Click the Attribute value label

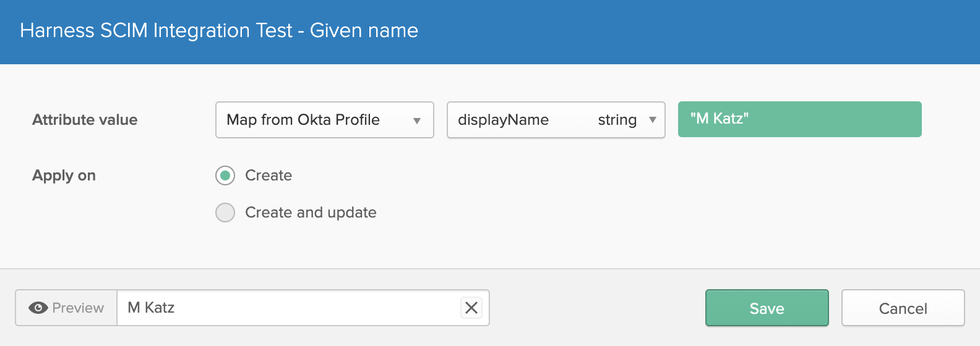pyautogui.click(x=85, y=120)
